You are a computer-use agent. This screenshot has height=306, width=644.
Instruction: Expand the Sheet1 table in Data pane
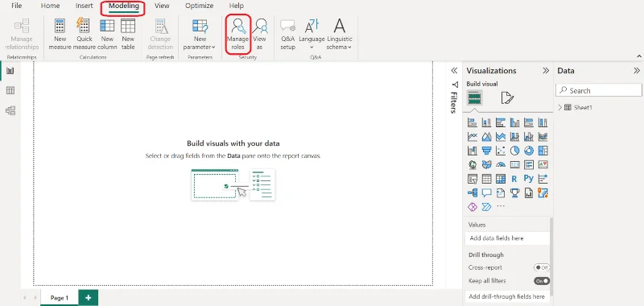[x=559, y=108]
